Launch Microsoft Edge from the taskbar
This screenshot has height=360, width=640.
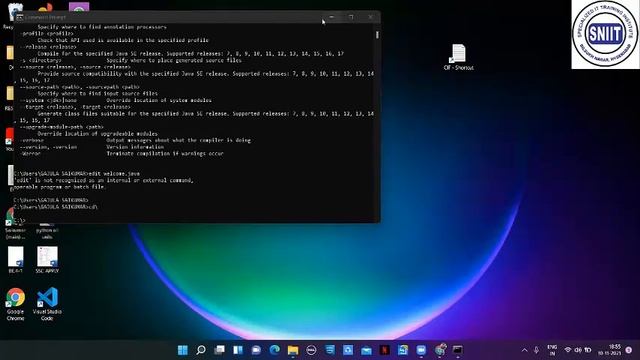[275, 350]
